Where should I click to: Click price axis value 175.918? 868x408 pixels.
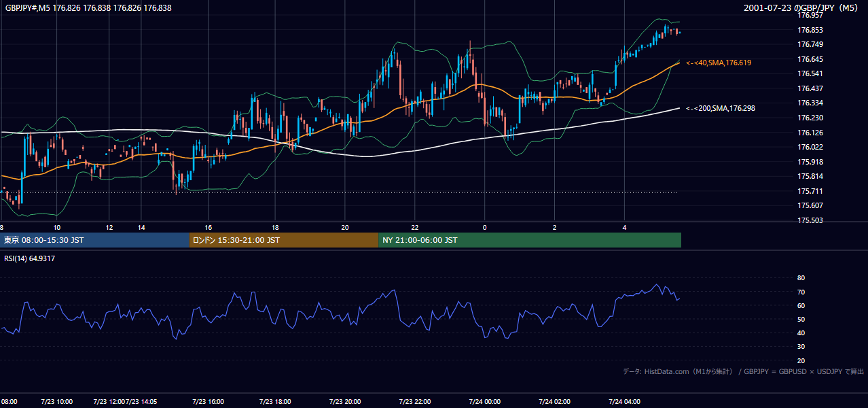[810, 162]
